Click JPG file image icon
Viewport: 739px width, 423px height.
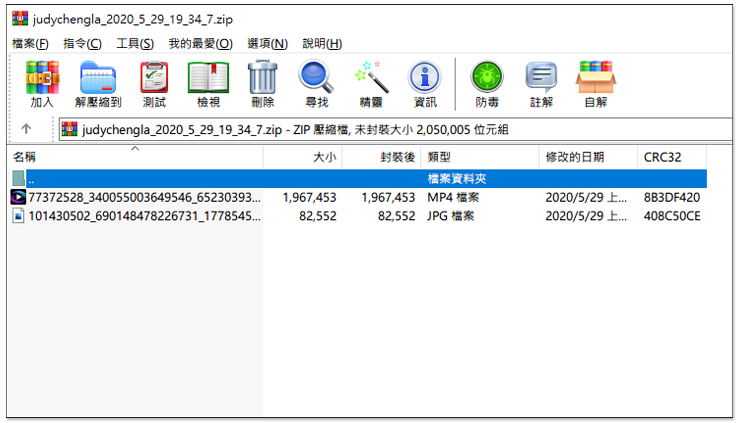[x=18, y=216]
